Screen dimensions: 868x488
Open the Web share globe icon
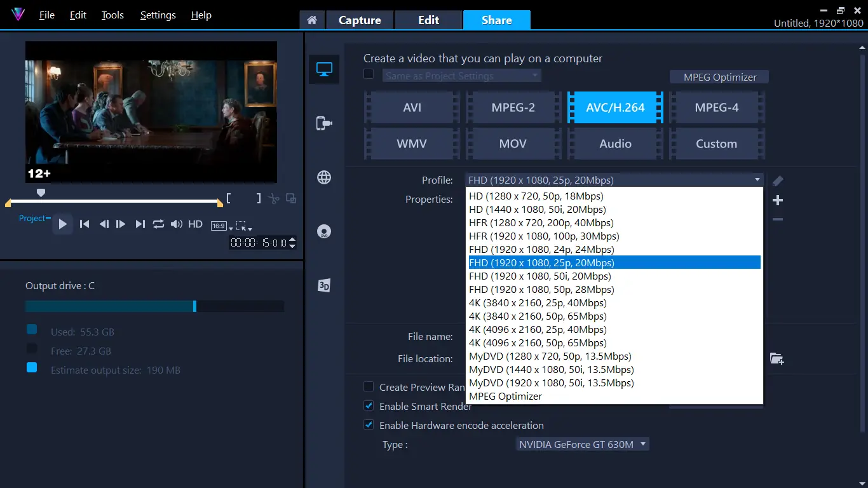pos(324,177)
